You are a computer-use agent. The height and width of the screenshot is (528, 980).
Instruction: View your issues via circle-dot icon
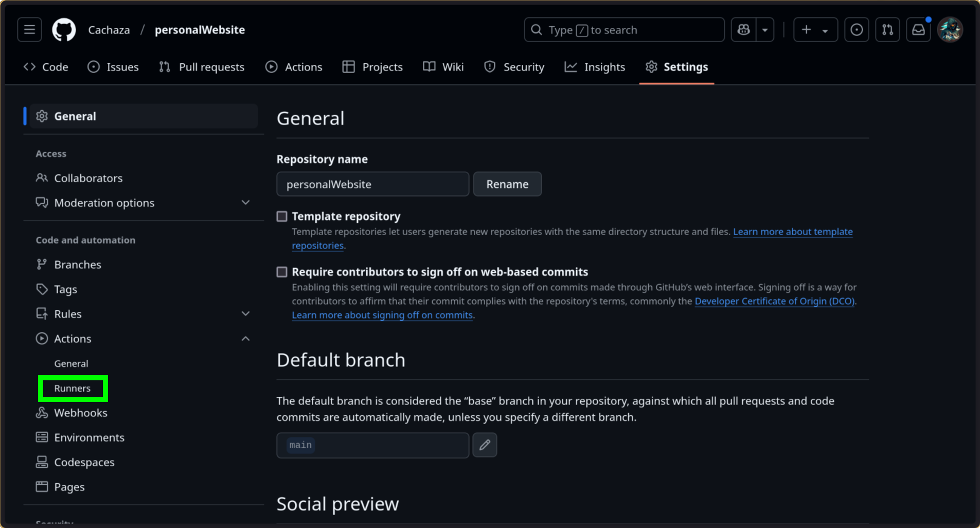click(x=857, y=30)
